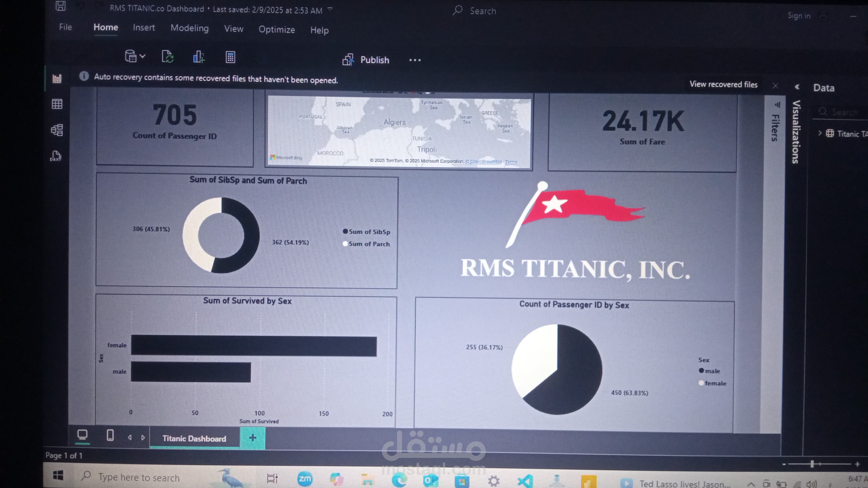The height and width of the screenshot is (488, 868).
Task: Click zoom out minus button
Action: [784, 464]
